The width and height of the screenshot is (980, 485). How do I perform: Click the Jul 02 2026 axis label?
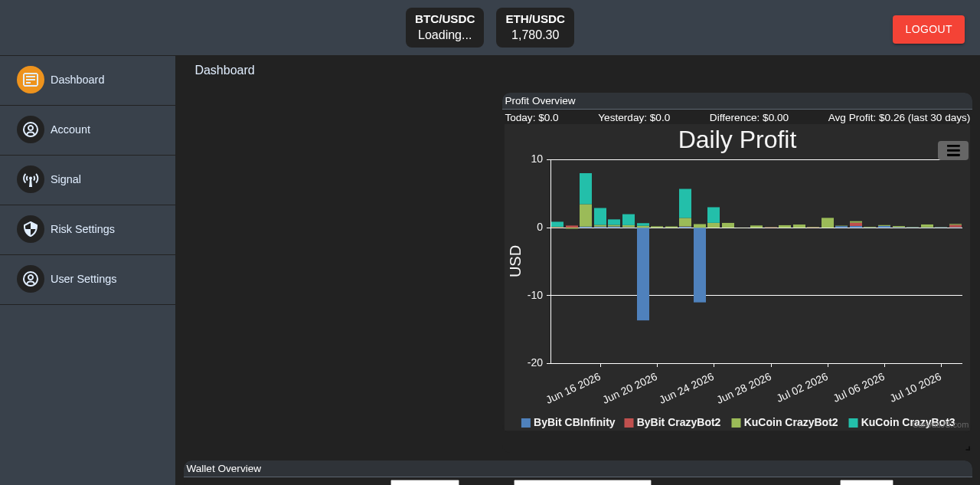click(802, 388)
